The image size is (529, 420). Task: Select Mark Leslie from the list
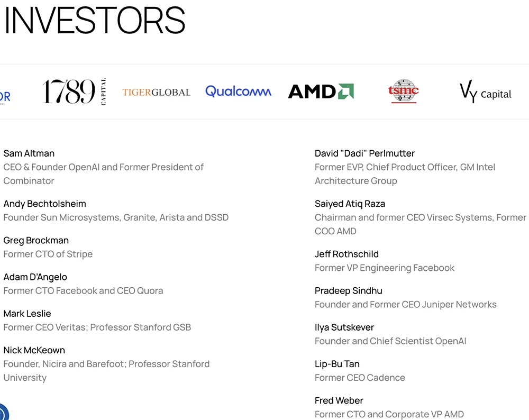27,313
